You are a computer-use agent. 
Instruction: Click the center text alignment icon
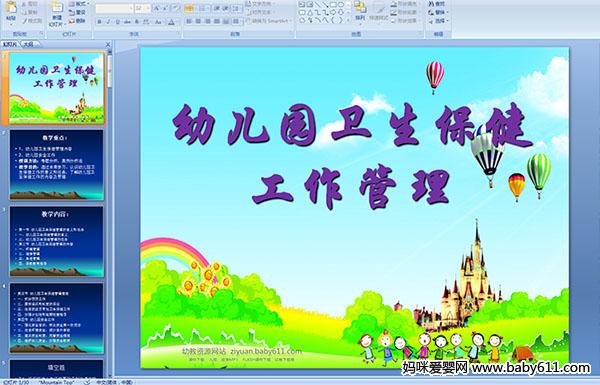coord(198,21)
